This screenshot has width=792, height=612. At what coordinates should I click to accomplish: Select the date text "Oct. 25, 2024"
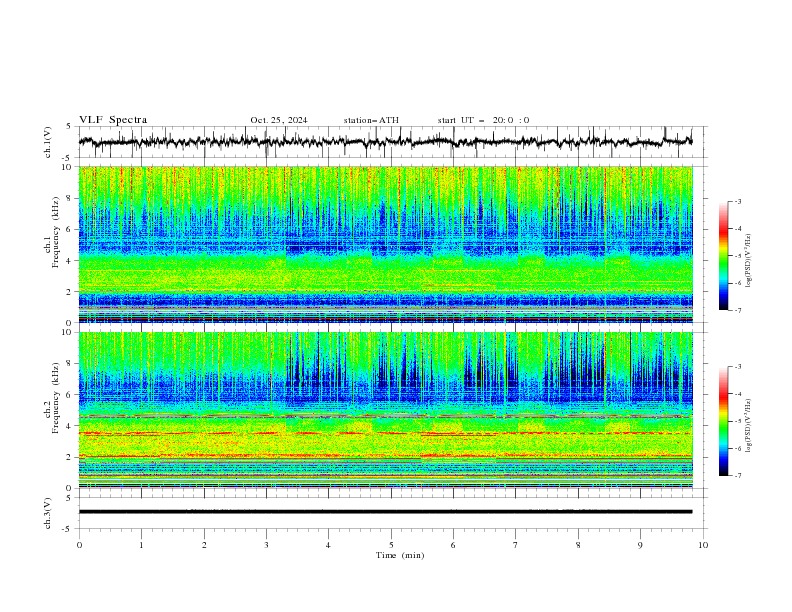click(279, 120)
